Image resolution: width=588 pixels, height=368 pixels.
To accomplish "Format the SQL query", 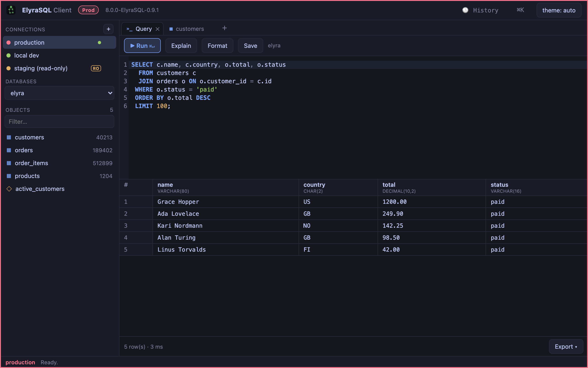I will tap(218, 46).
